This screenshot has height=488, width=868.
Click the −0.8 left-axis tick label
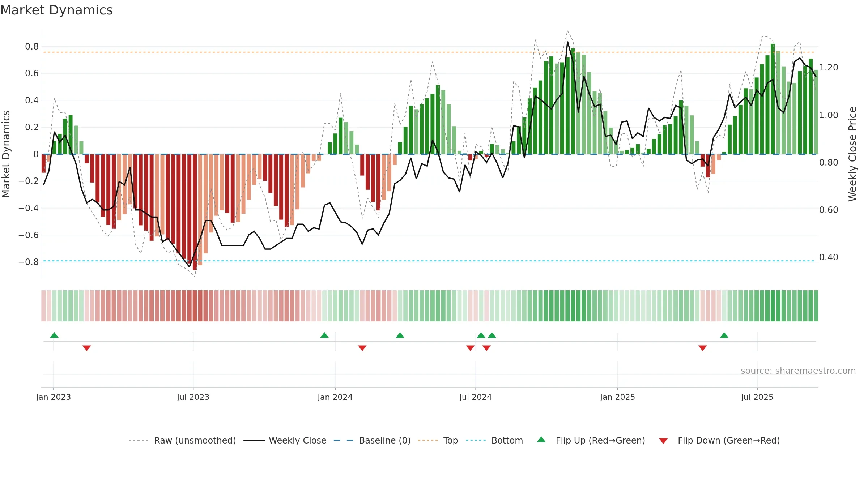29,262
